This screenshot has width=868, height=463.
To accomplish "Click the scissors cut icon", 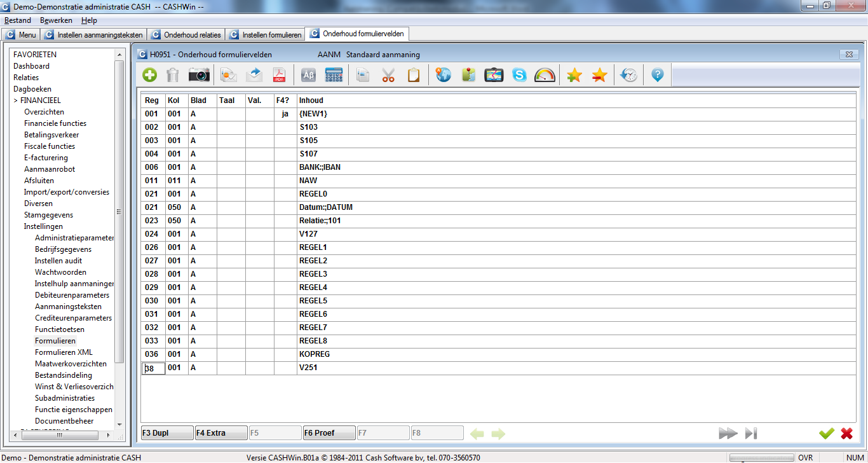I will pos(388,75).
